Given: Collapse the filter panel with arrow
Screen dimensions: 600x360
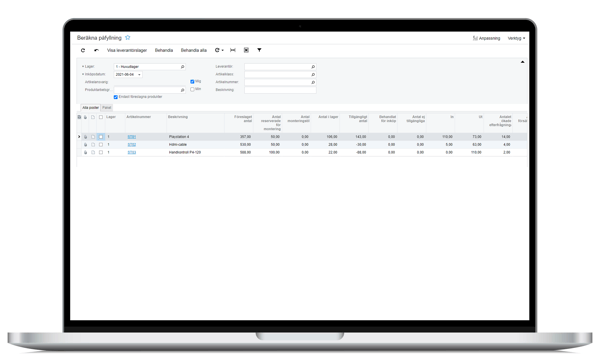Looking at the screenshot, I should pyautogui.click(x=522, y=62).
